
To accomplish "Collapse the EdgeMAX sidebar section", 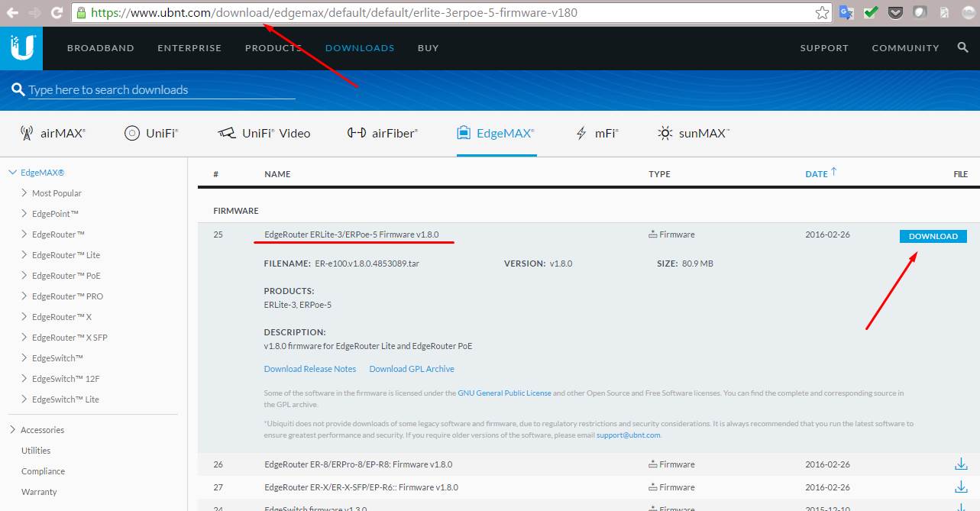I will pos(12,173).
